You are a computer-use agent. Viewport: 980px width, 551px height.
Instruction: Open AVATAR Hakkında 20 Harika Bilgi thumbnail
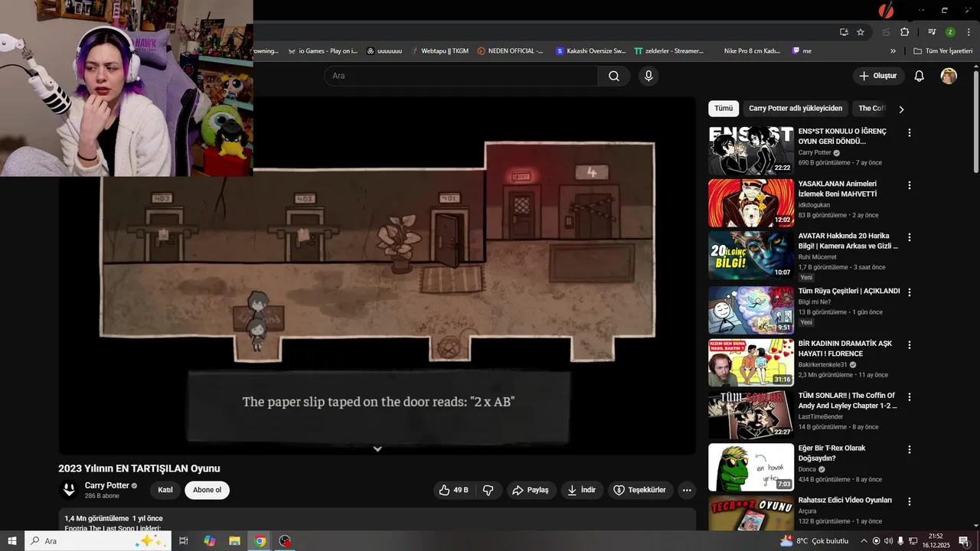(751, 256)
